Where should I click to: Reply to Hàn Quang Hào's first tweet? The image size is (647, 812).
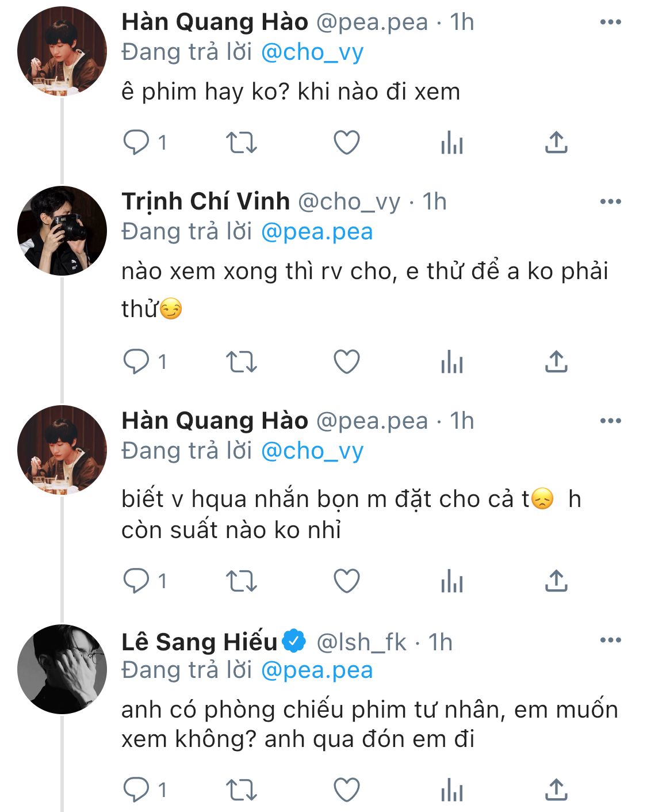pos(136,142)
